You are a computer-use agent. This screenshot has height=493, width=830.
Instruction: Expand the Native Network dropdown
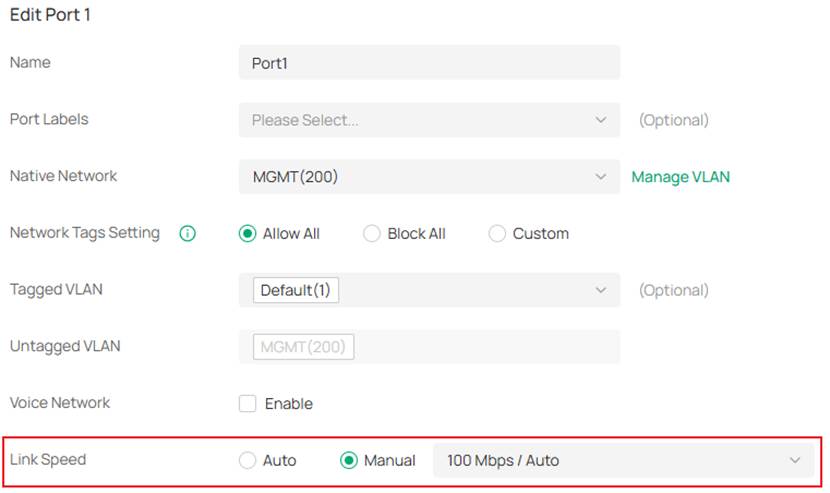point(420,177)
